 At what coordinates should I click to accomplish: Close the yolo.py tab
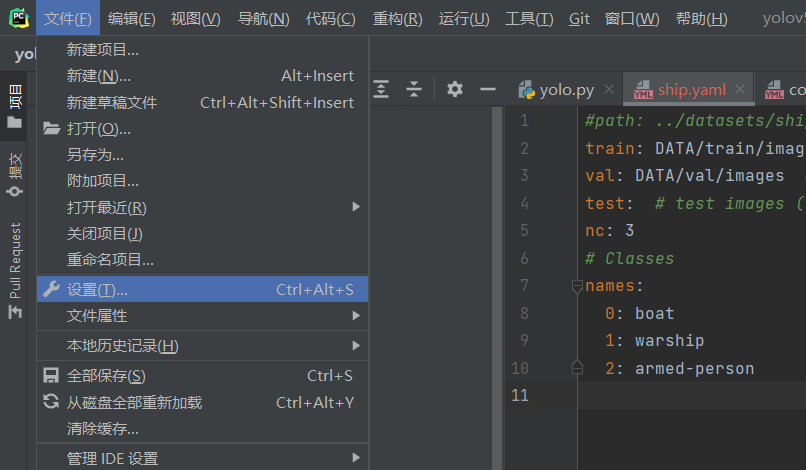click(x=609, y=89)
